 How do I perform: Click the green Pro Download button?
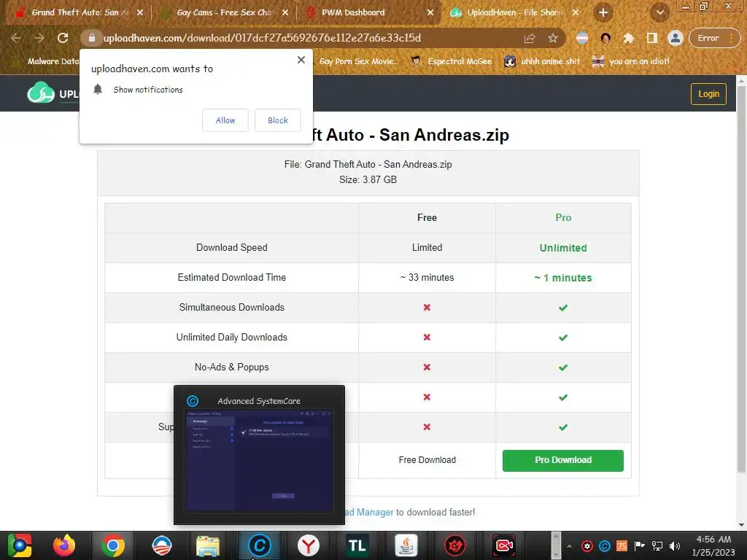pos(562,461)
